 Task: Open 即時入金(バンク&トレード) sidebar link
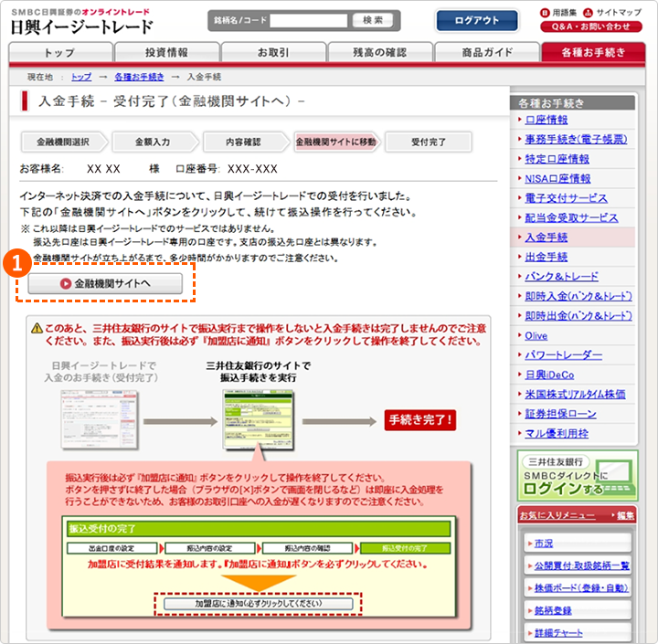[578, 296]
